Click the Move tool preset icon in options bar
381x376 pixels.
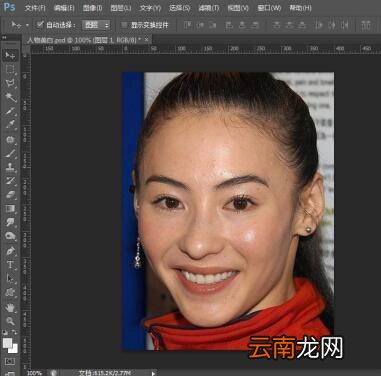pos(16,25)
